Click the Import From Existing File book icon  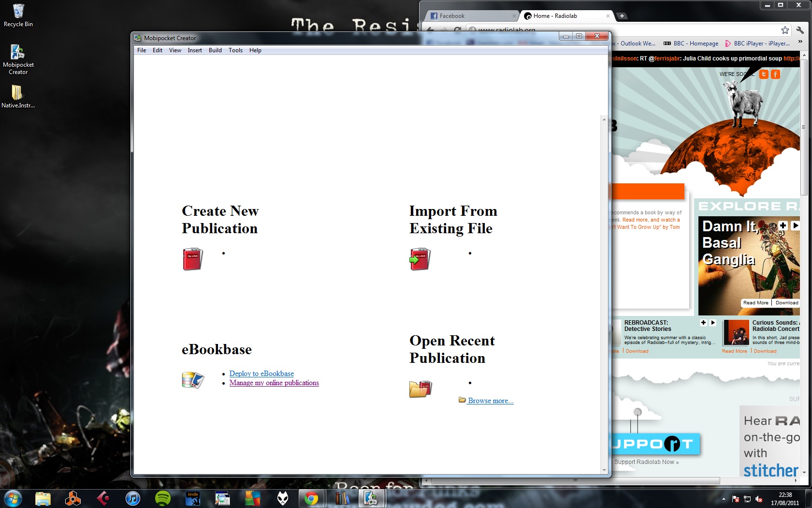click(420, 259)
